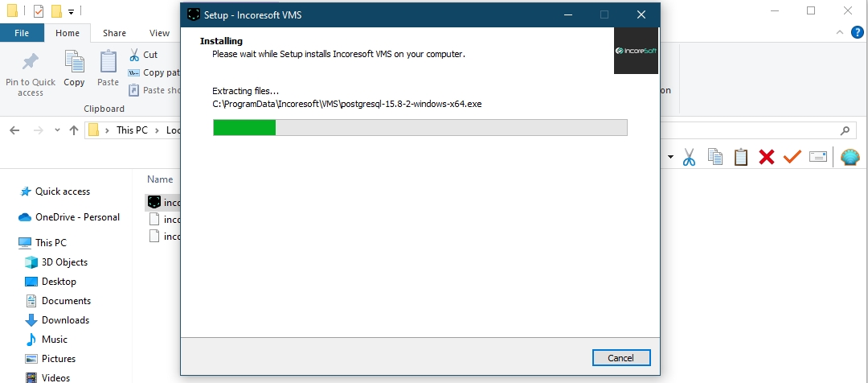
Task: Select the incoresoft installer file with the black icon
Action: (164, 202)
